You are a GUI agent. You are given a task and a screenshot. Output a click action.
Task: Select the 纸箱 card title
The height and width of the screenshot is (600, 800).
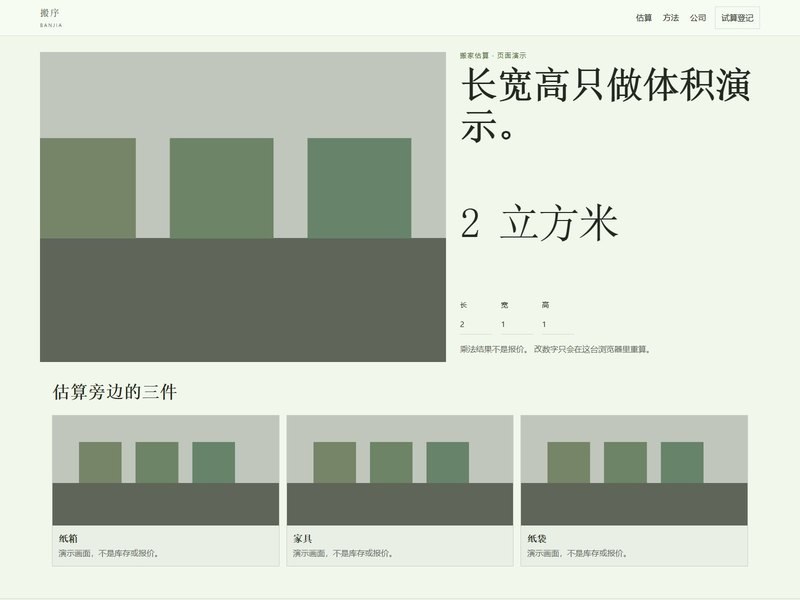(x=68, y=538)
